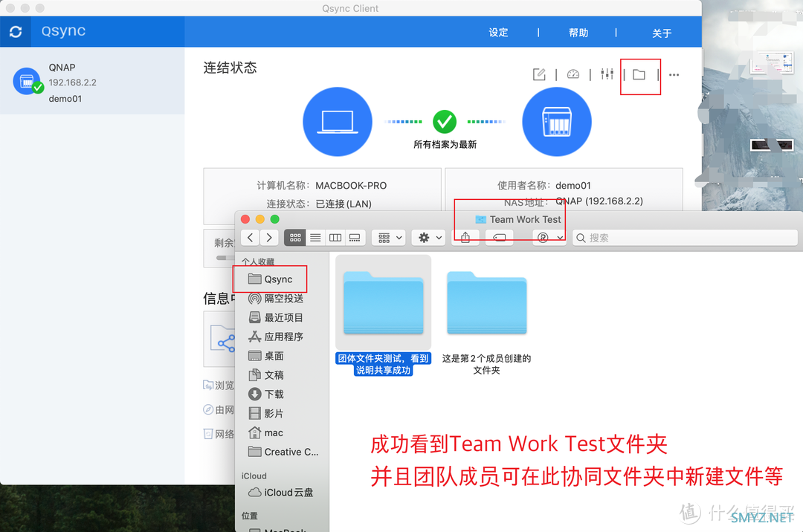Click the 浏览 link in Qsync window
Screen dimensions: 803x532
coord(224,385)
